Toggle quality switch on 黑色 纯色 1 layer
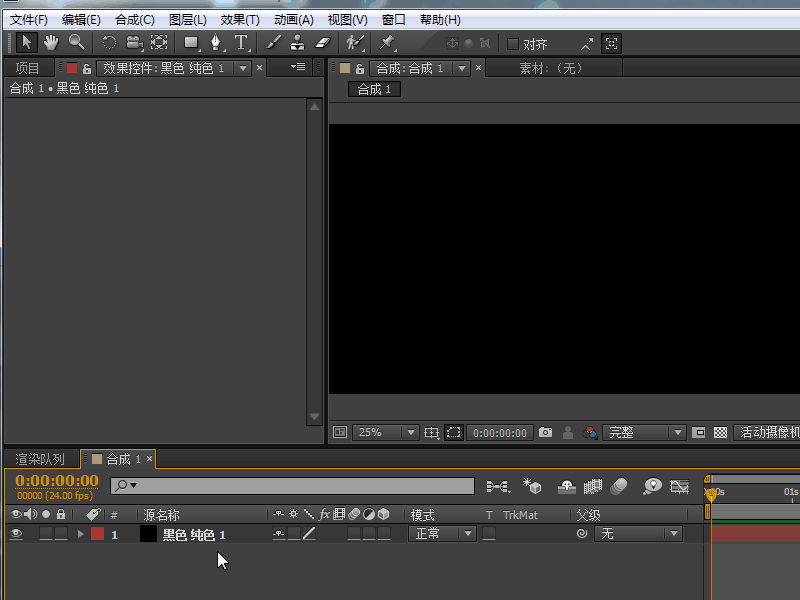This screenshot has width=800, height=600. 309,534
